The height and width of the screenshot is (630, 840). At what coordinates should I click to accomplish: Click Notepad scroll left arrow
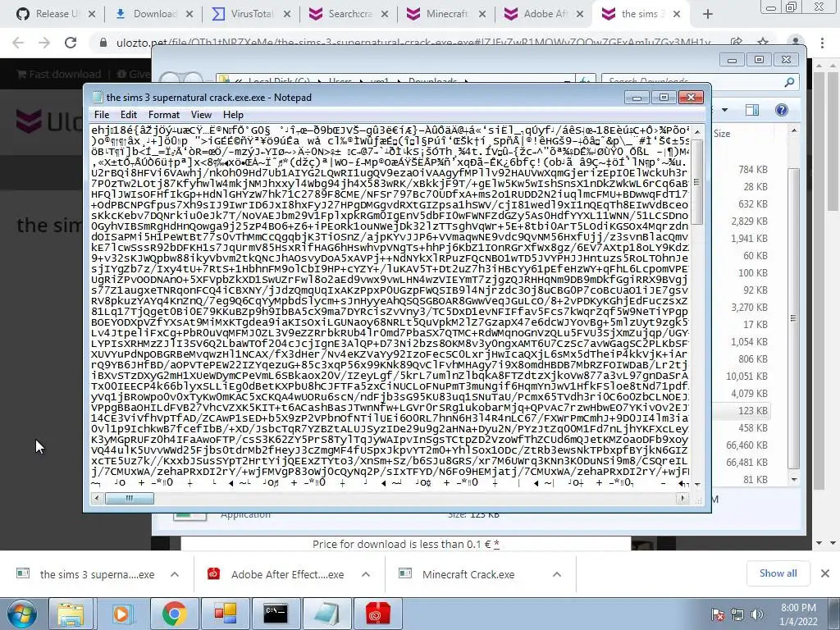(x=97, y=498)
